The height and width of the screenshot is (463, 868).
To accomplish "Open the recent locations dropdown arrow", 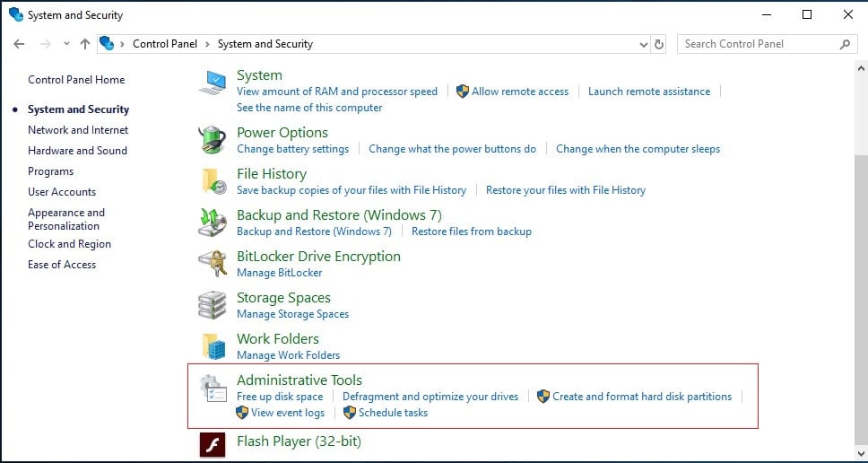I will [x=66, y=44].
